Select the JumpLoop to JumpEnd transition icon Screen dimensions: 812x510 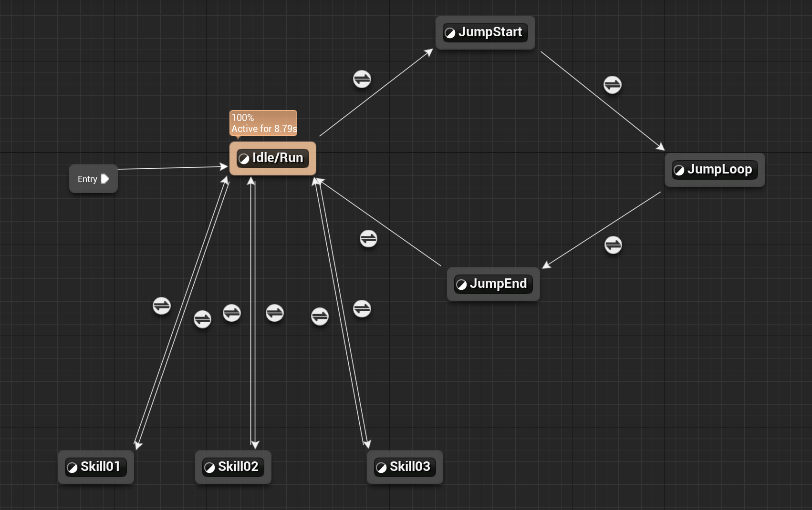tap(613, 245)
